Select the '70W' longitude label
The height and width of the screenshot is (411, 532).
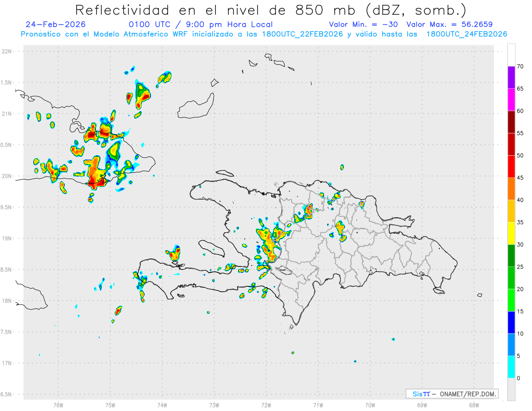pyautogui.click(x=370, y=405)
